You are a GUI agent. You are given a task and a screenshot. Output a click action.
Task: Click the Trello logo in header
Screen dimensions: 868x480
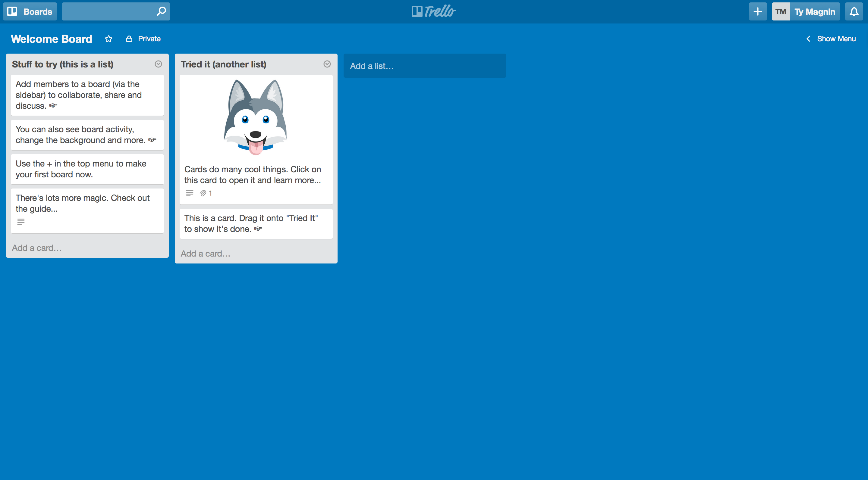click(434, 11)
